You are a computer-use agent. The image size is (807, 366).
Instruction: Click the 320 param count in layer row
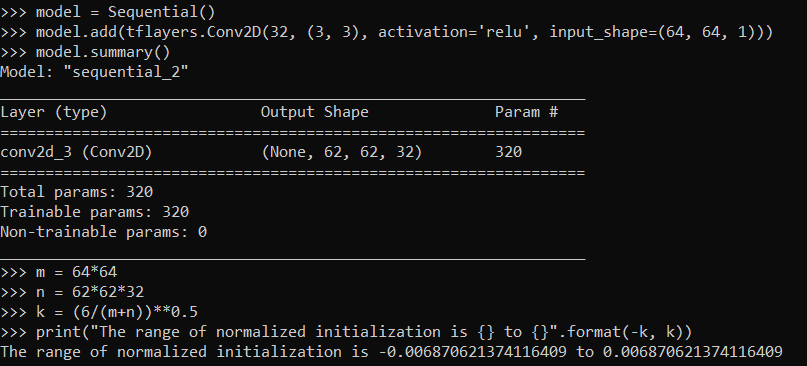tap(508, 152)
